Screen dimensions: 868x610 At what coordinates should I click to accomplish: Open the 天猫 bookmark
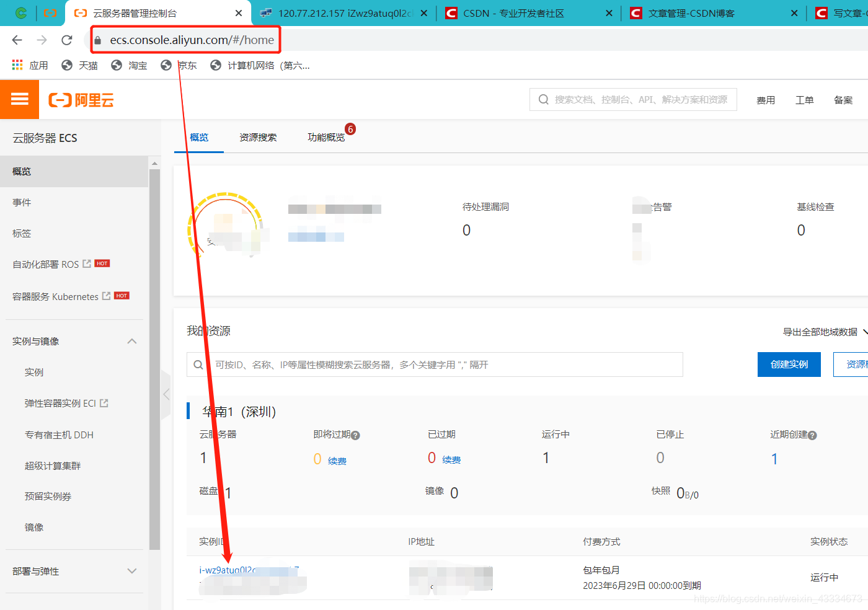79,65
